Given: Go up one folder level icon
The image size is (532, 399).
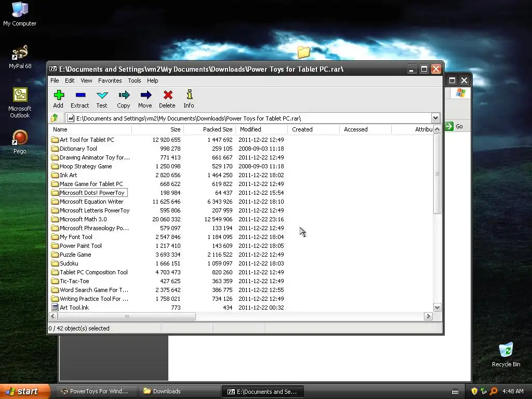Looking at the screenshot, I should point(55,118).
